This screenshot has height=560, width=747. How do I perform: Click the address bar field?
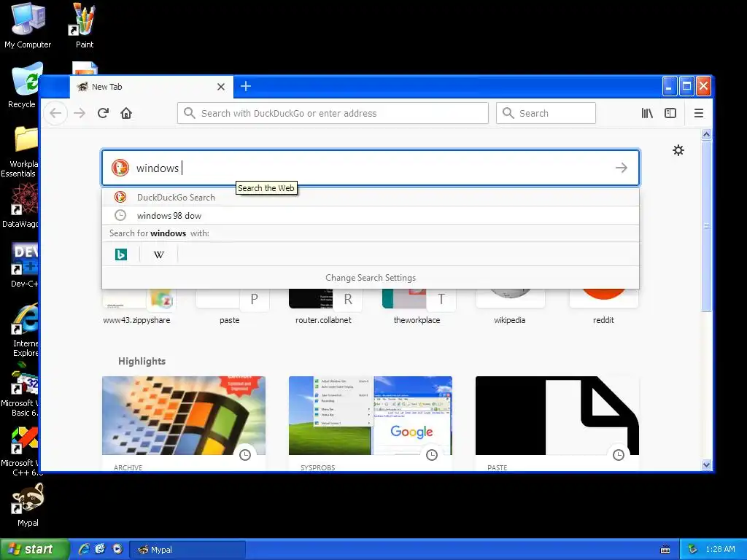(333, 113)
